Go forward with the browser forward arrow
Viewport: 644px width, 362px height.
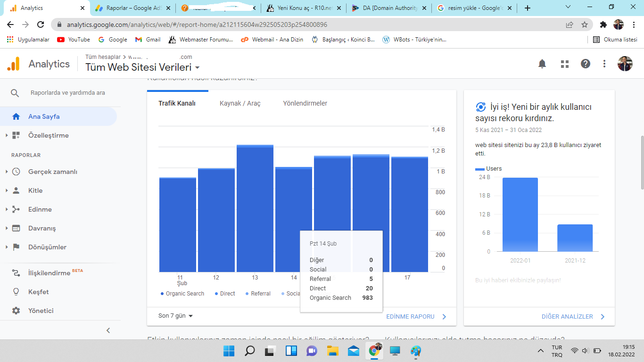tap(25, 25)
